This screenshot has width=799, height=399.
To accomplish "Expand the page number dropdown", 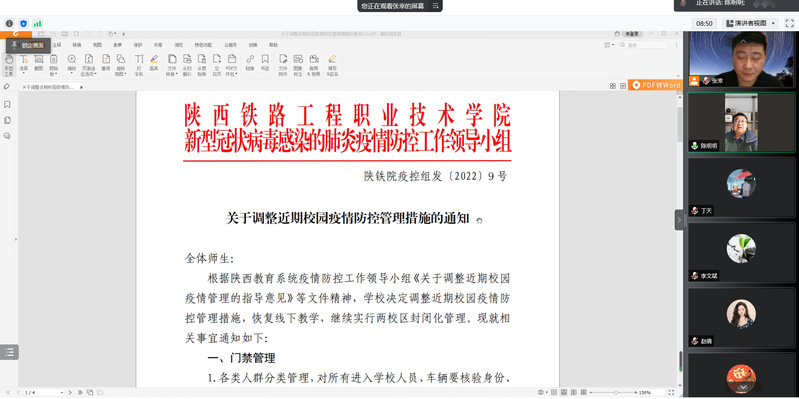I will [62, 392].
